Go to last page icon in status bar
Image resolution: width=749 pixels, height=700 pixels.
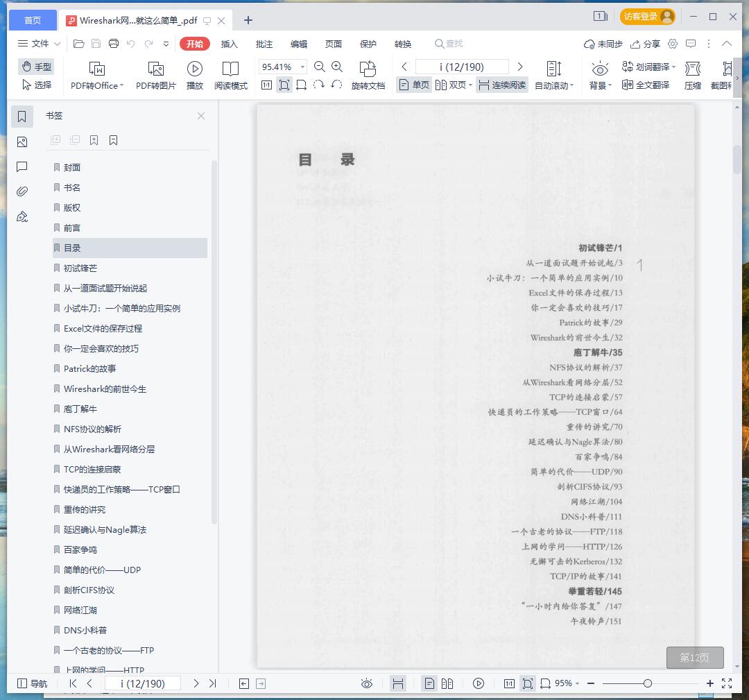(213, 684)
